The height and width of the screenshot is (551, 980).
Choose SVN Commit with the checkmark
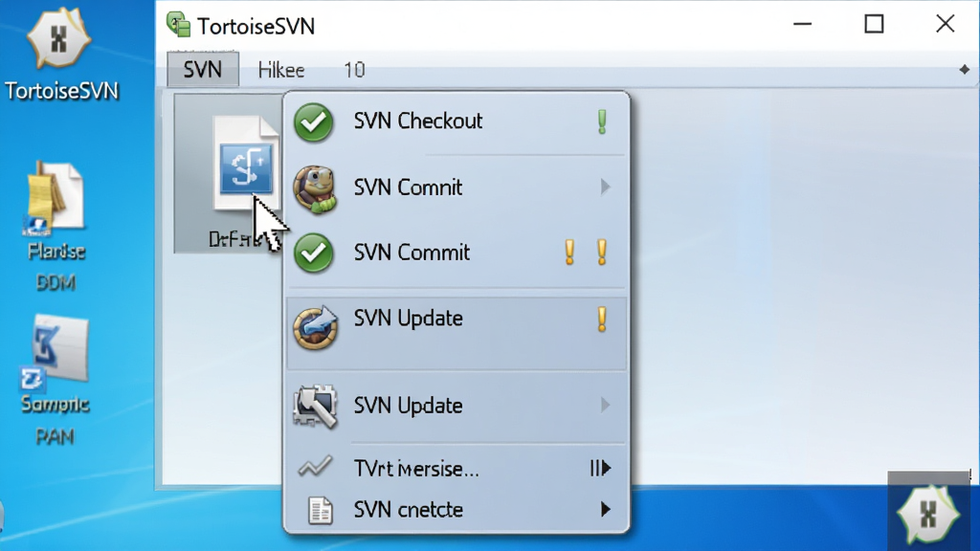[x=457, y=253]
